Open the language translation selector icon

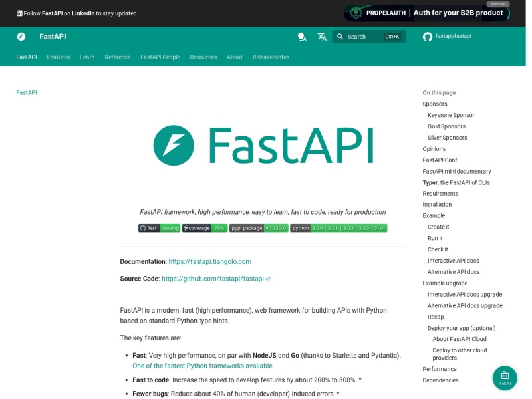tap(322, 37)
